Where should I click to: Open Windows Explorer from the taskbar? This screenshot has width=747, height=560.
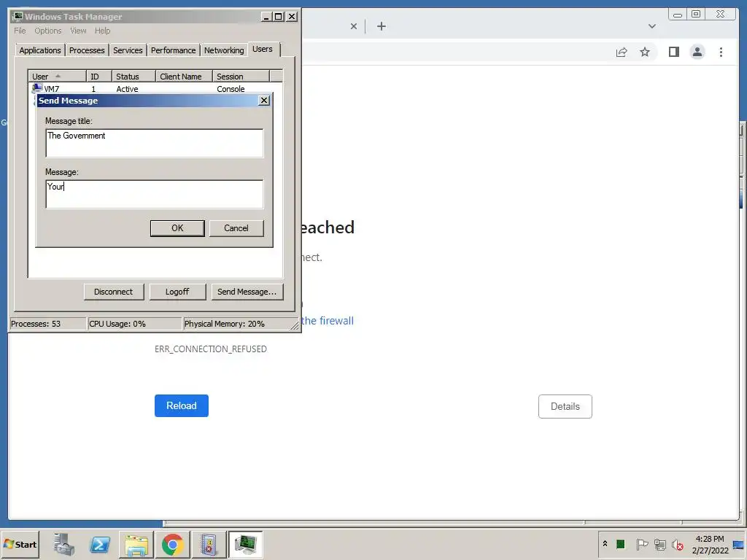point(136,544)
